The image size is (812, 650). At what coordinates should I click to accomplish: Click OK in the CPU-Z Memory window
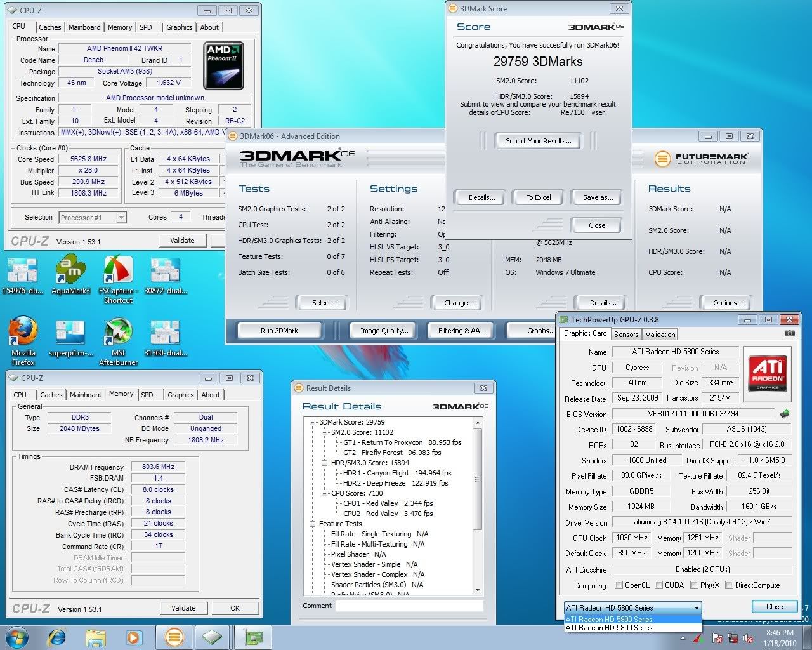click(x=235, y=608)
